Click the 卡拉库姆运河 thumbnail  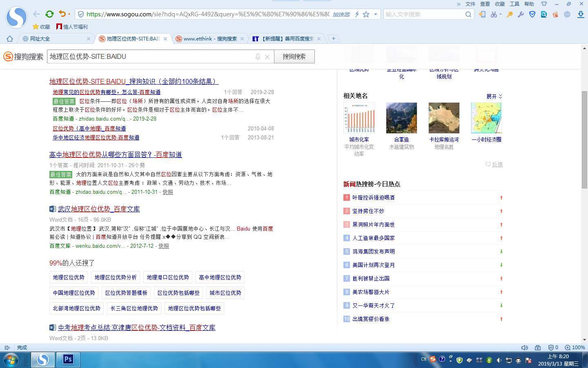(x=444, y=118)
